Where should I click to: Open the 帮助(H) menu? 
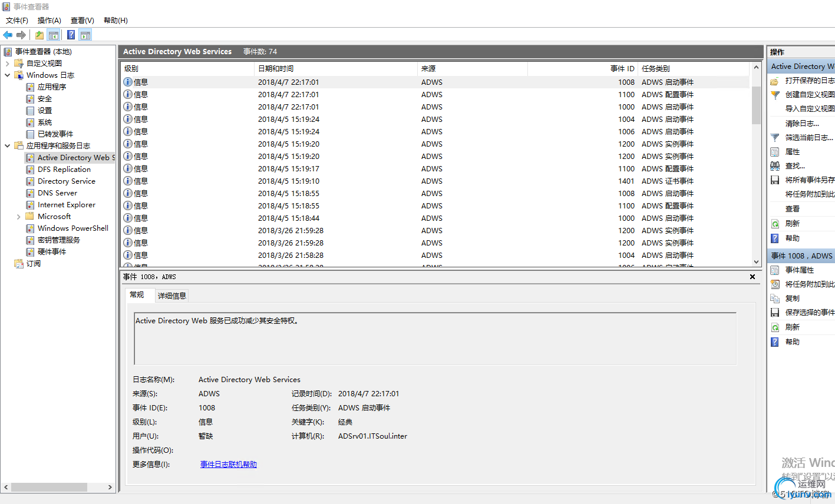click(x=115, y=20)
